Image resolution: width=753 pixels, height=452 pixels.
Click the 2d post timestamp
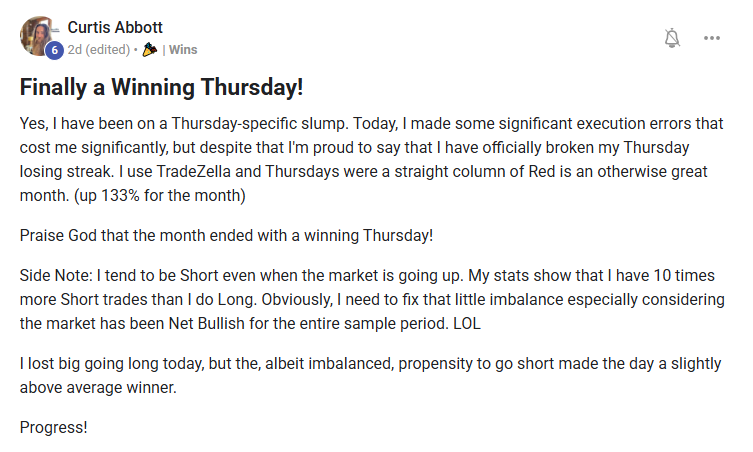(74, 49)
